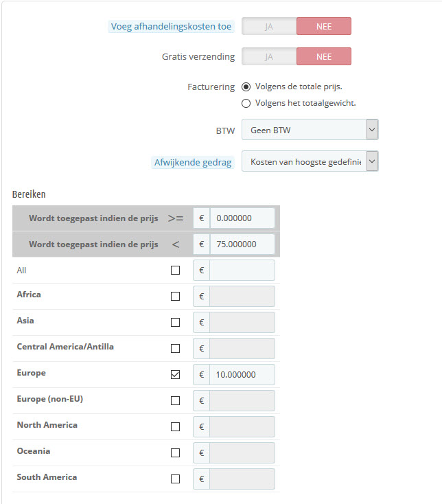
Task: Click NEE for Voeg afhandelingskosten toe
Action: click(x=323, y=27)
